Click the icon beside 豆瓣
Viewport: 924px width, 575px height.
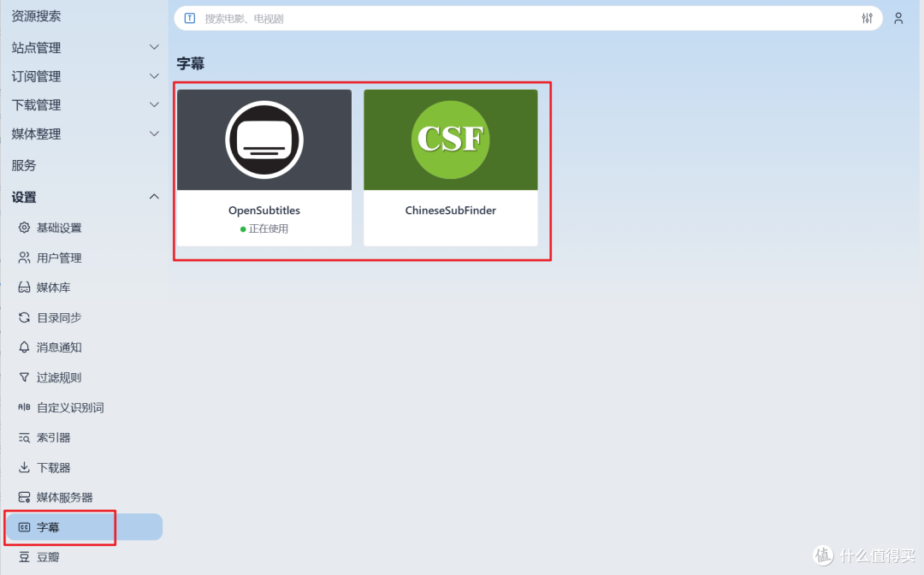click(x=24, y=557)
